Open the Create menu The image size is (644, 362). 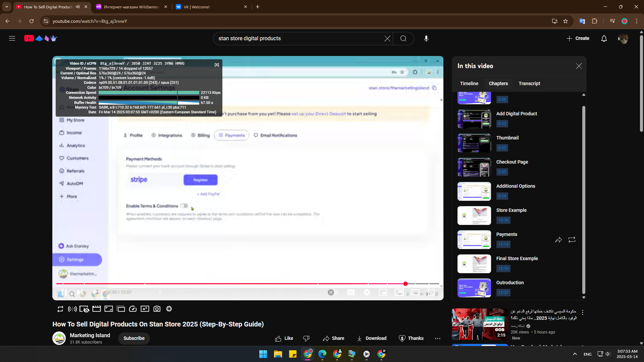tap(578, 39)
